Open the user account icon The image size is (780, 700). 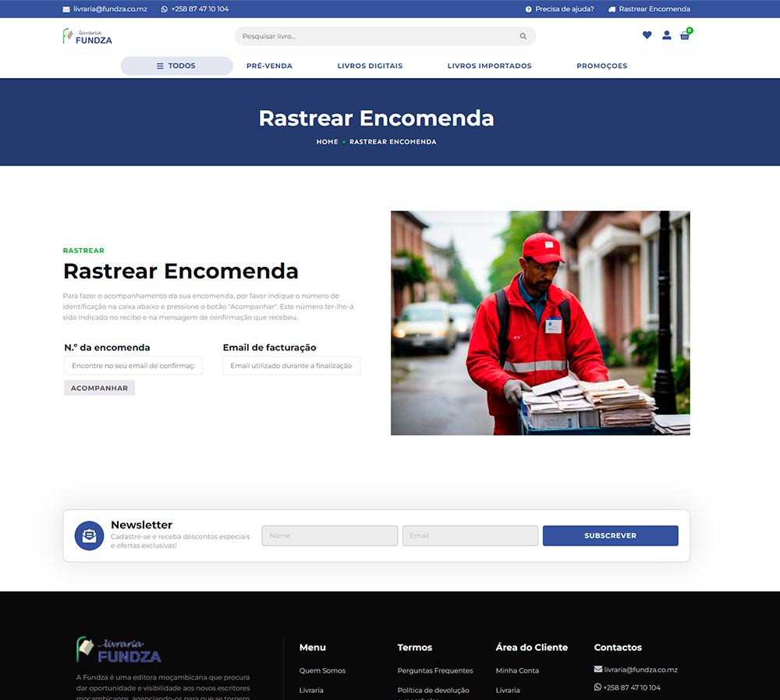(666, 35)
